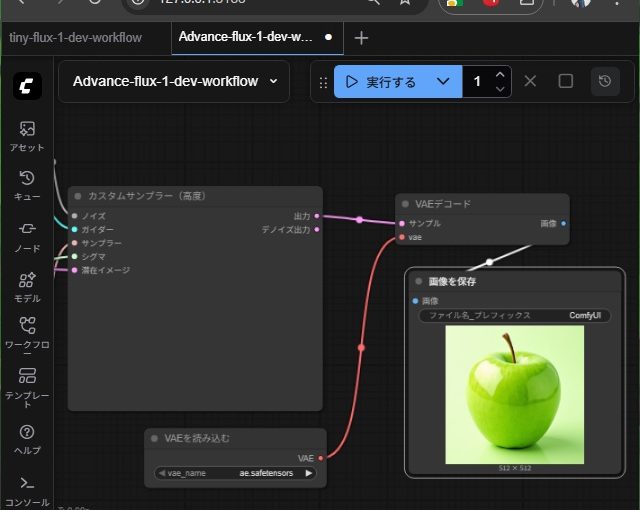Click the red VAE link midpoint dot

click(361, 348)
